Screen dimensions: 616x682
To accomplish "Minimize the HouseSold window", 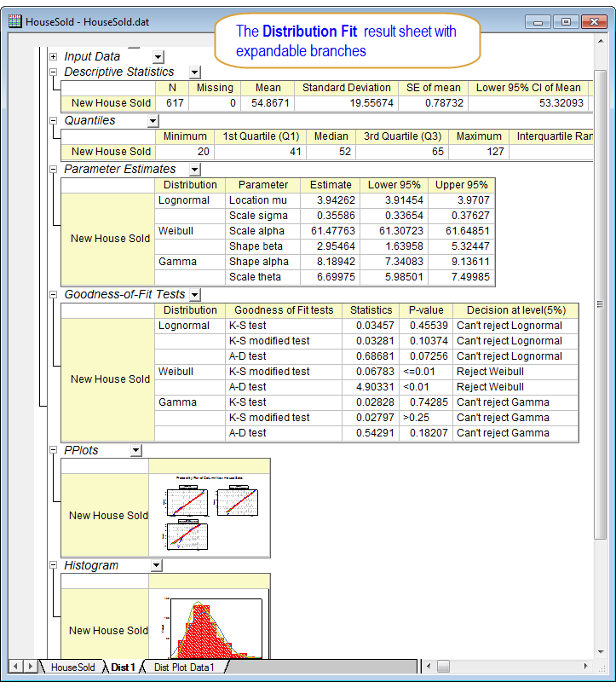I will click(x=538, y=21).
